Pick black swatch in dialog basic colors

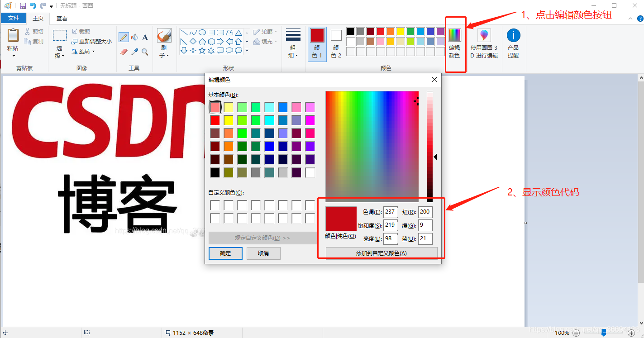[215, 173]
